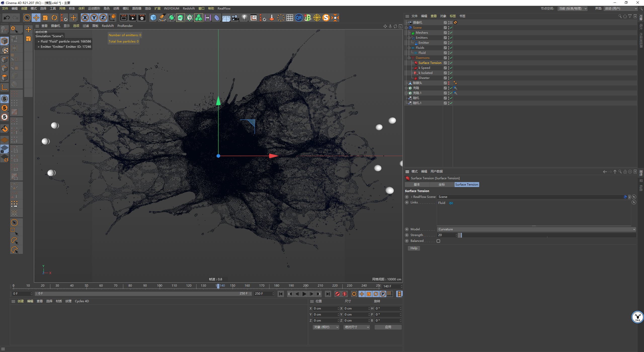Toggle Model parameter animation dot
This screenshot has height=352, width=644.
coord(407,229)
